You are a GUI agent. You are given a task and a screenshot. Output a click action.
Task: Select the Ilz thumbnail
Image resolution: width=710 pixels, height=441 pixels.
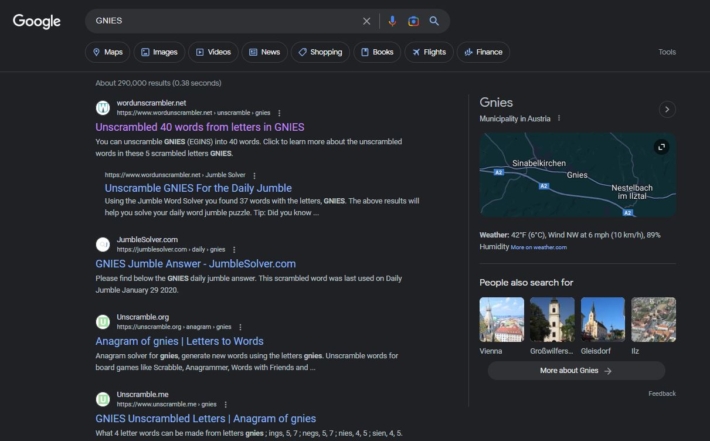(x=653, y=320)
